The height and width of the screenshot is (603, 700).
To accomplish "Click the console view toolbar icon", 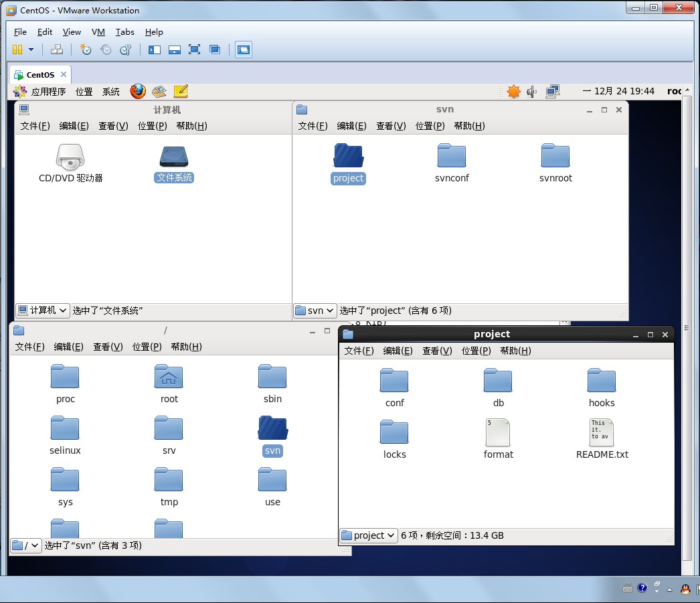I will coord(244,50).
